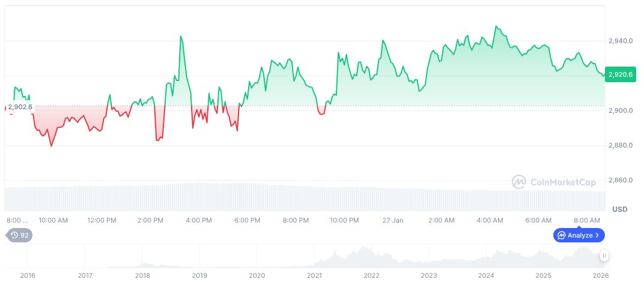This screenshot has width=644, height=282.
Task: Click the 2021 mark on the timeline navigator
Action: coord(314,275)
